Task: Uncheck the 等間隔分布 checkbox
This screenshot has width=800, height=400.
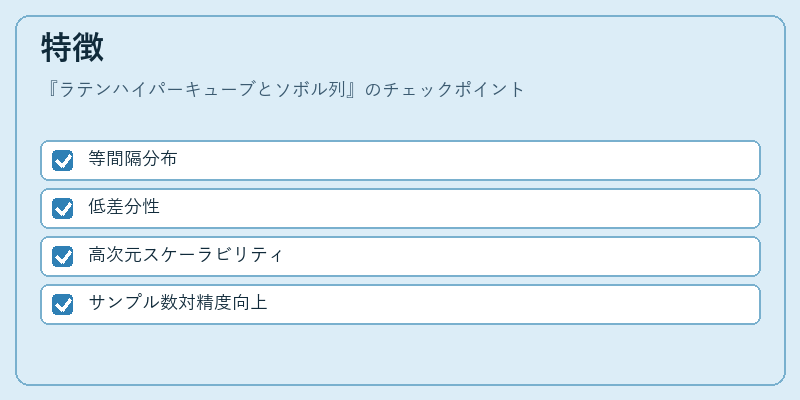Action: click(62, 161)
